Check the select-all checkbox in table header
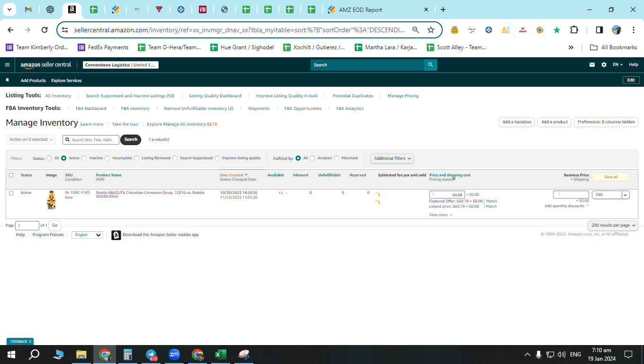Screen dimensions: 644x364 (x=11, y=175)
